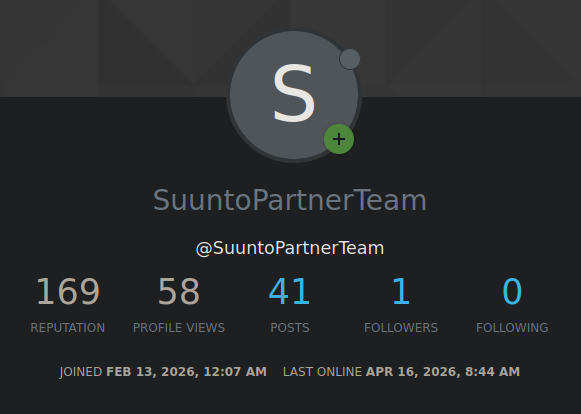Click the offline status indicator dot
581x414 pixels.
point(349,59)
